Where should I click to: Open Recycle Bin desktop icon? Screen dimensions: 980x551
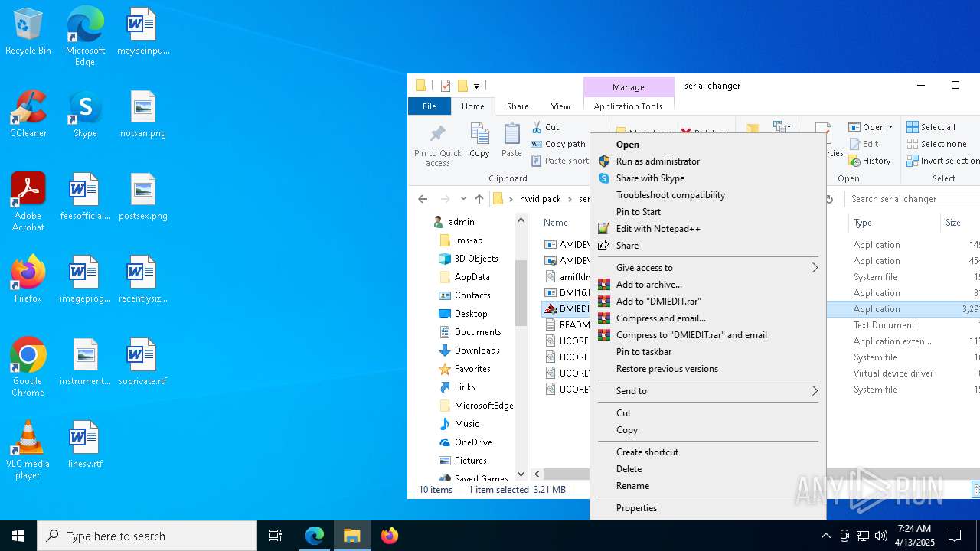point(28,32)
